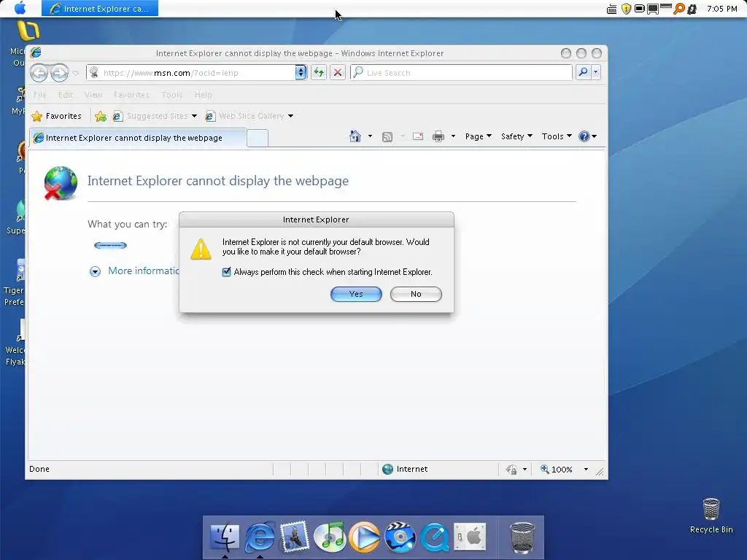Click the search magnifier button
This screenshot has width=747, height=560.
[x=583, y=72]
